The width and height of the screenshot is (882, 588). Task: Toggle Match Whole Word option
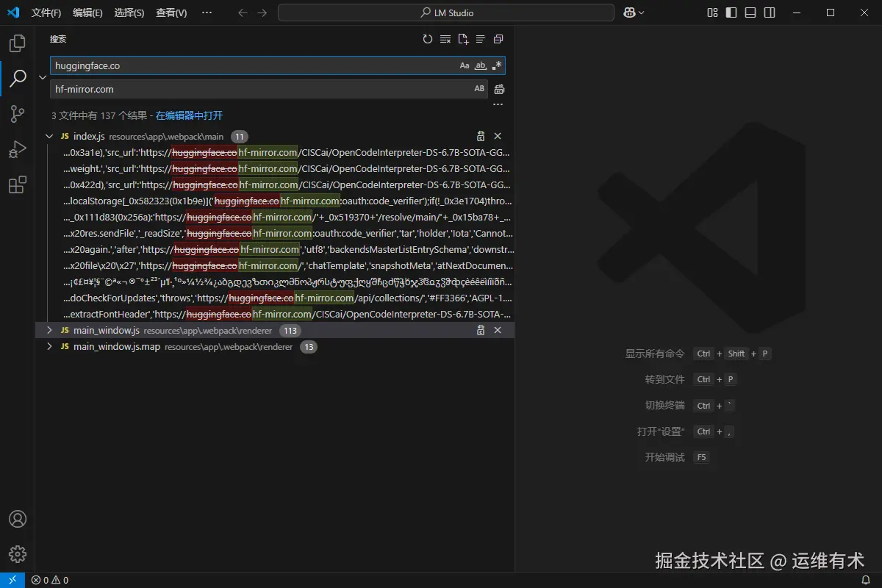click(481, 65)
